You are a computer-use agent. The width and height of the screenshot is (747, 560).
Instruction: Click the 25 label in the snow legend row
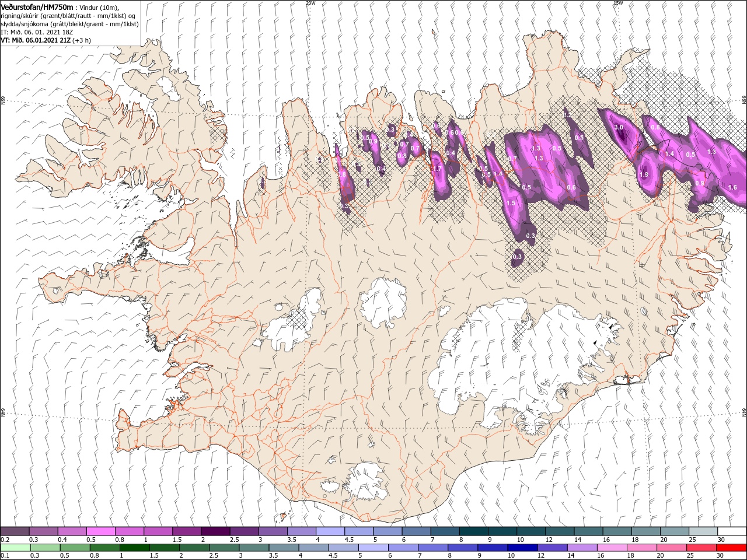pos(692,540)
